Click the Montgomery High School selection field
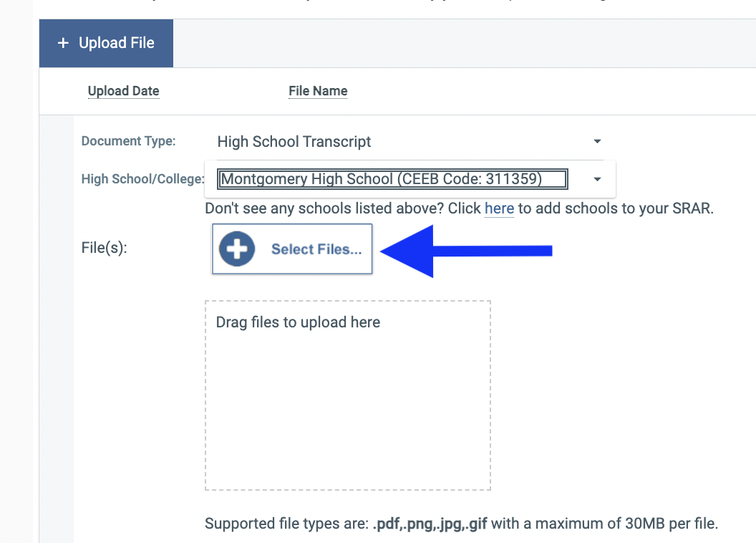 [x=393, y=179]
